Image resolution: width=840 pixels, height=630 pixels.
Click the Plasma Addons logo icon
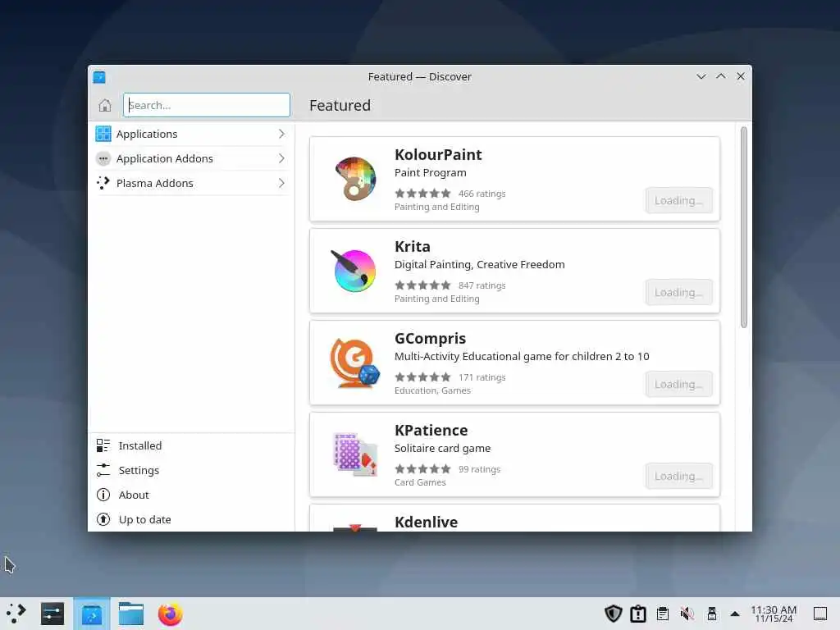point(103,183)
